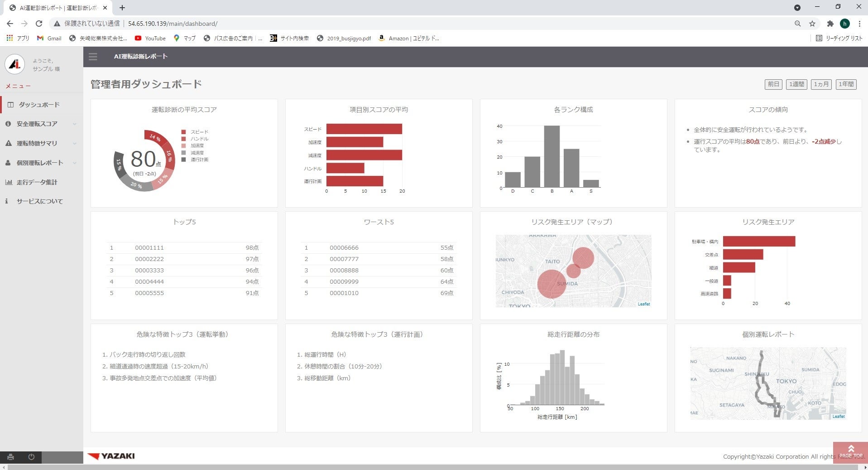The height and width of the screenshot is (470, 868).
Task: Open the AL logo profile avatar
Action: coord(14,64)
